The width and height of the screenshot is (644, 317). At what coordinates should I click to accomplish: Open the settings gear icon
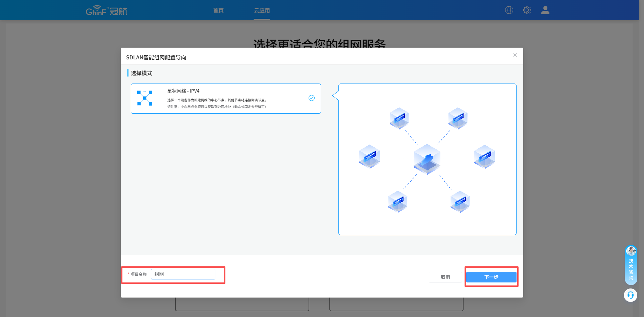pyautogui.click(x=527, y=10)
